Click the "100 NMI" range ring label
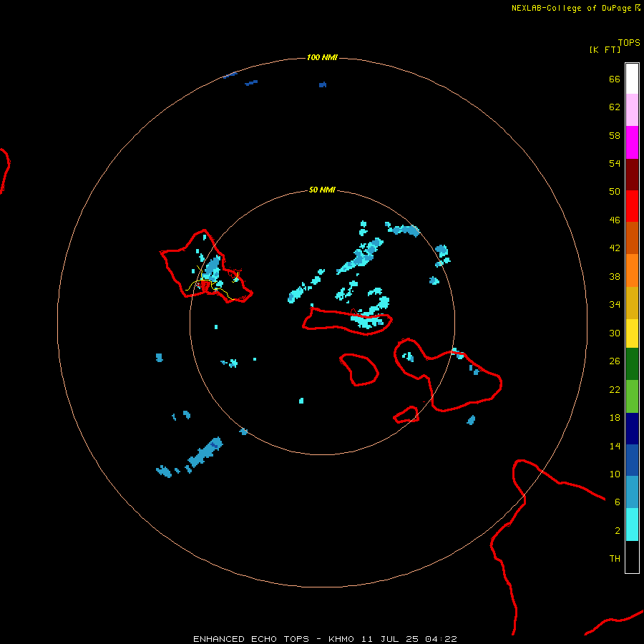This screenshot has height=644, width=644. pos(322,57)
